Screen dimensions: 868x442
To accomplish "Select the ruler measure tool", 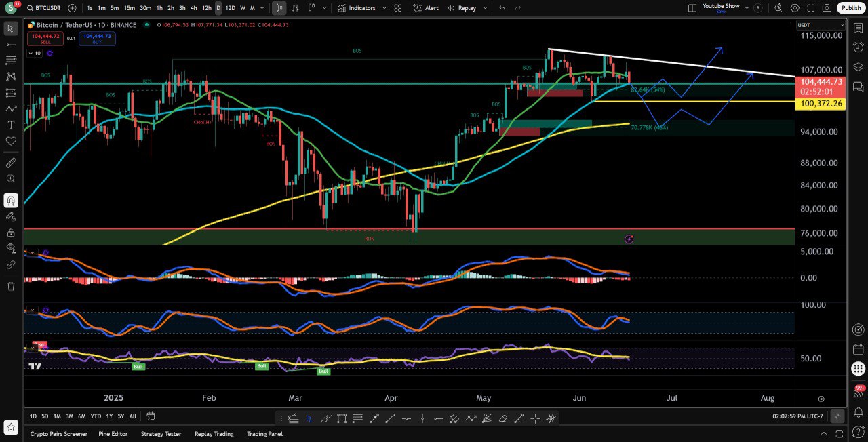I will [x=11, y=163].
